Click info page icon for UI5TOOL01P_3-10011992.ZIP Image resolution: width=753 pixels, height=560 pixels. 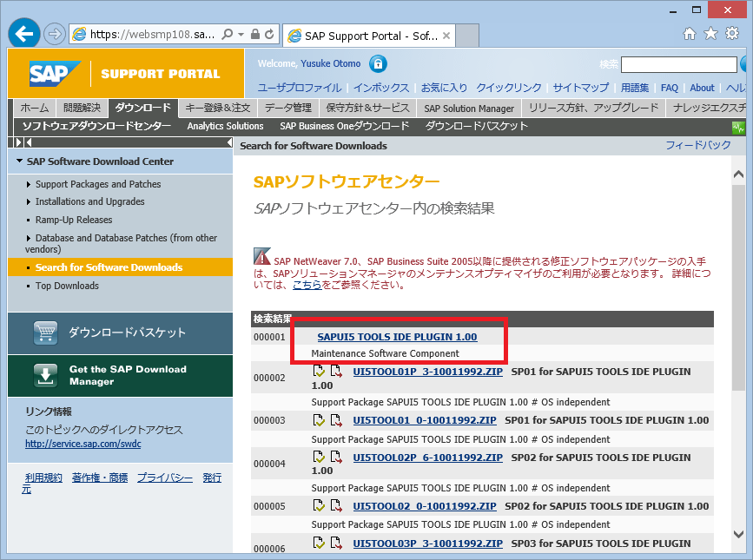point(336,371)
